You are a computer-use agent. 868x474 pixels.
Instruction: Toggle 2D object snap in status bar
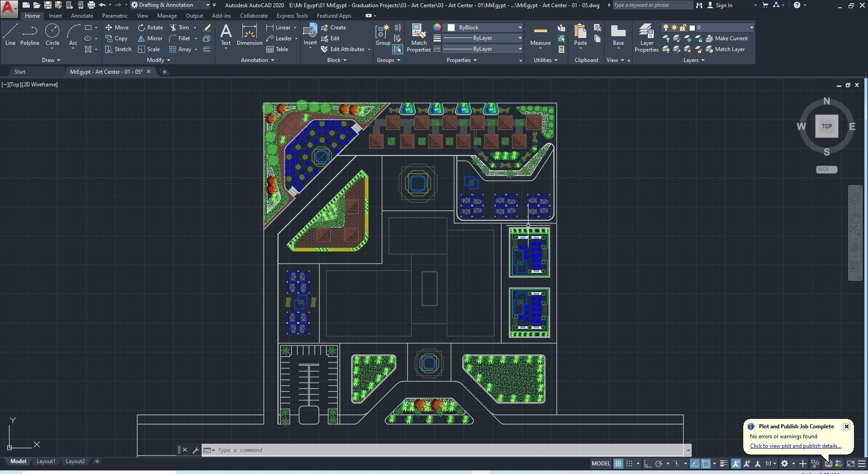tap(705, 464)
